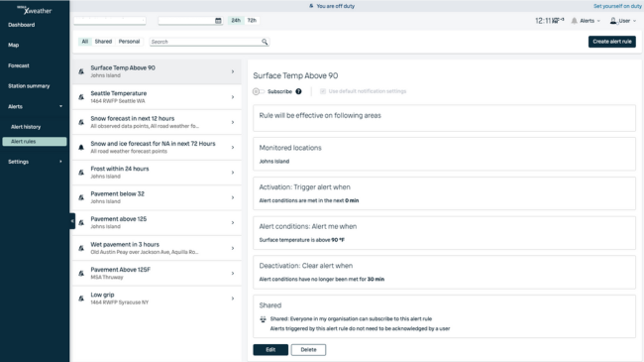Click into the alert rules Search field
The height and width of the screenshot is (362, 644).
(205, 42)
